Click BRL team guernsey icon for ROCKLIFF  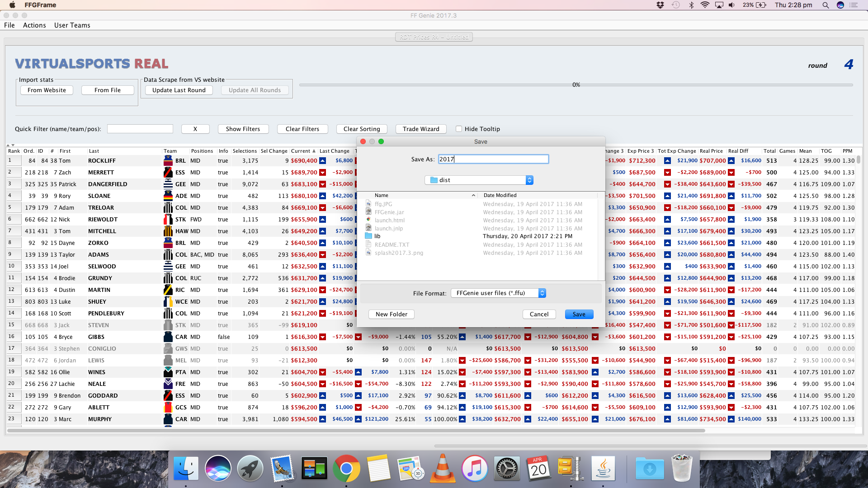(x=168, y=160)
